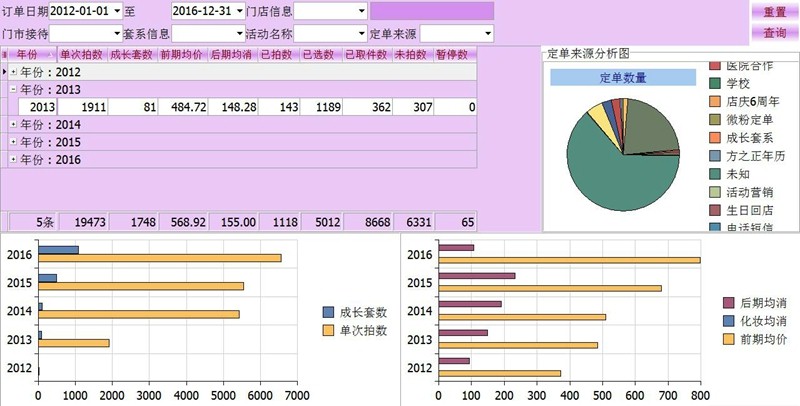Expand the 年份: 2014 group row

click(x=13, y=125)
